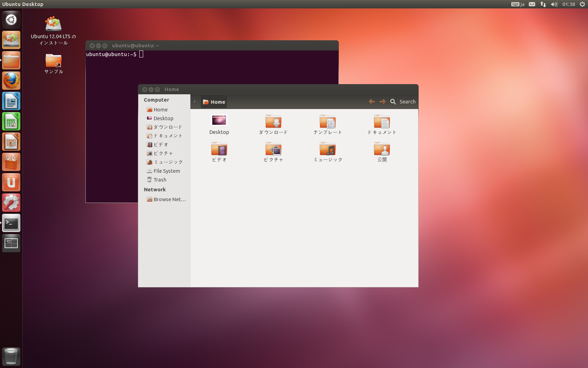Screen dimensions: 588x368
Task: Close the Home file manager window
Action: [145, 90]
